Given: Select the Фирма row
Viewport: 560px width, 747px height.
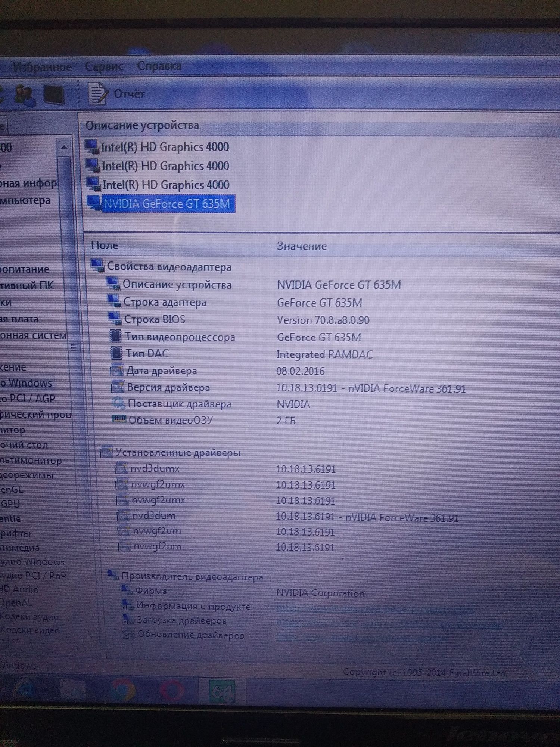Looking at the screenshot, I should pos(151,591).
